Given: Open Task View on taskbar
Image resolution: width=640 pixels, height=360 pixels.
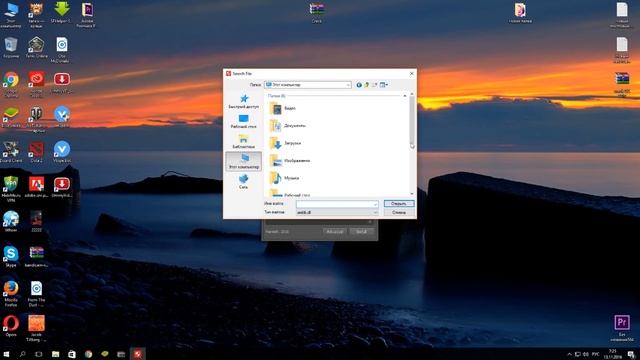Looking at the screenshot, I should tap(39, 354).
